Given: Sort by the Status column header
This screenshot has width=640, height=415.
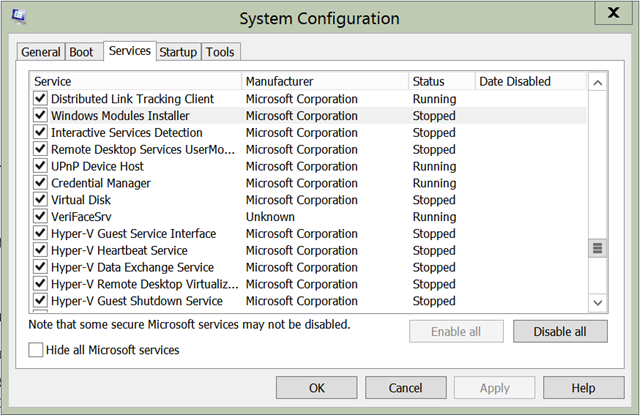Looking at the screenshot, I should click(x=442, y=81).
